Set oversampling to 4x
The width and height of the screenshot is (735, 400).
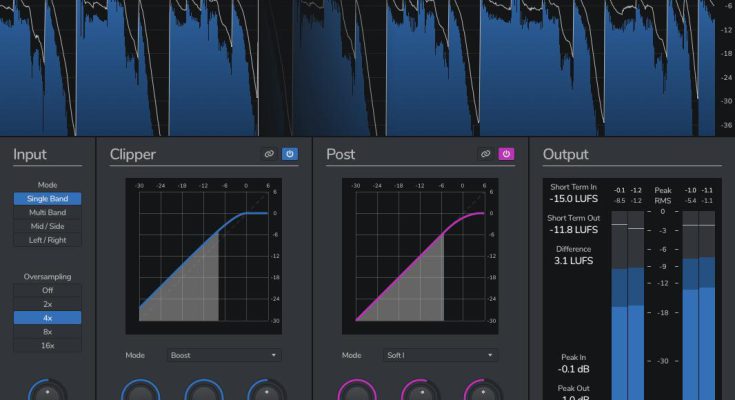pos(47,318)
